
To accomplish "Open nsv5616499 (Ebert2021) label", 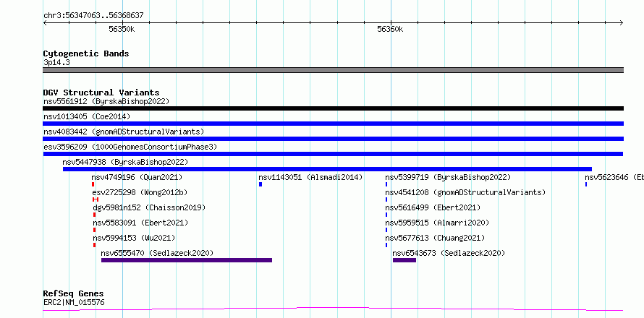I will [433, 207].
